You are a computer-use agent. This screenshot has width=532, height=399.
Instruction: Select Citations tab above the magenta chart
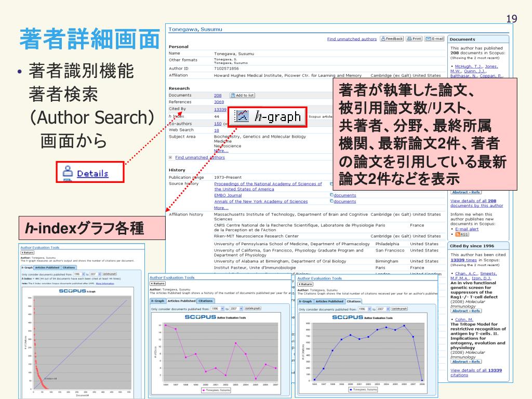(205, 301)
